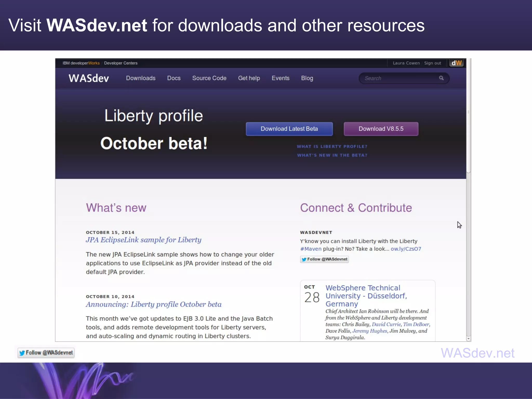This screenshot has height=399, width=532.
Task: Click the Developer Centers link
Action: (x=121, y=63)
